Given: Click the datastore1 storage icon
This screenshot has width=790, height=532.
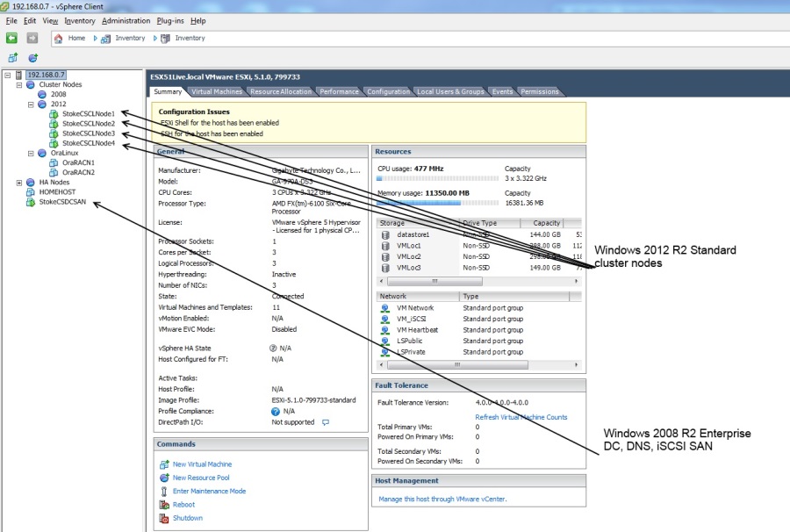Looking at the screenshot, I should click(x=385, y=234).
